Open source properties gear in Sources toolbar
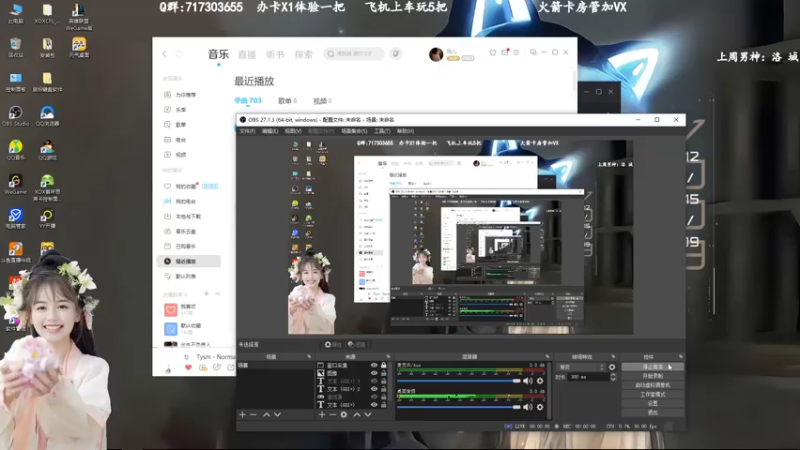Viewport: 800px width, 450px height. pyautogui.click(x=344, y=415)
